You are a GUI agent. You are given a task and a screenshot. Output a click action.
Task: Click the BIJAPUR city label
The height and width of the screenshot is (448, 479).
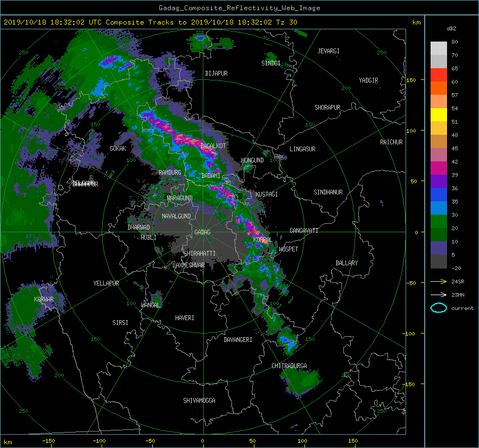216,74
